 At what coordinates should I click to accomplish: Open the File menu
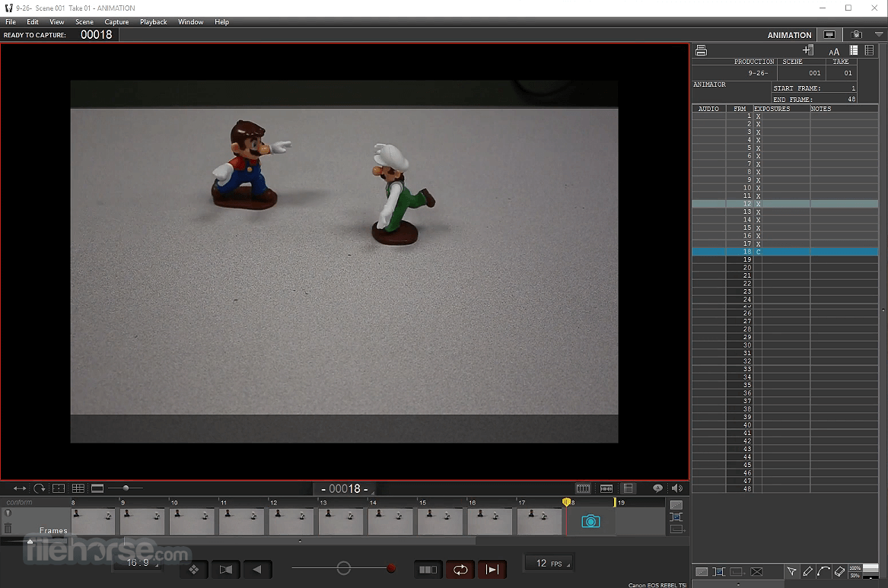pos(11,21)
